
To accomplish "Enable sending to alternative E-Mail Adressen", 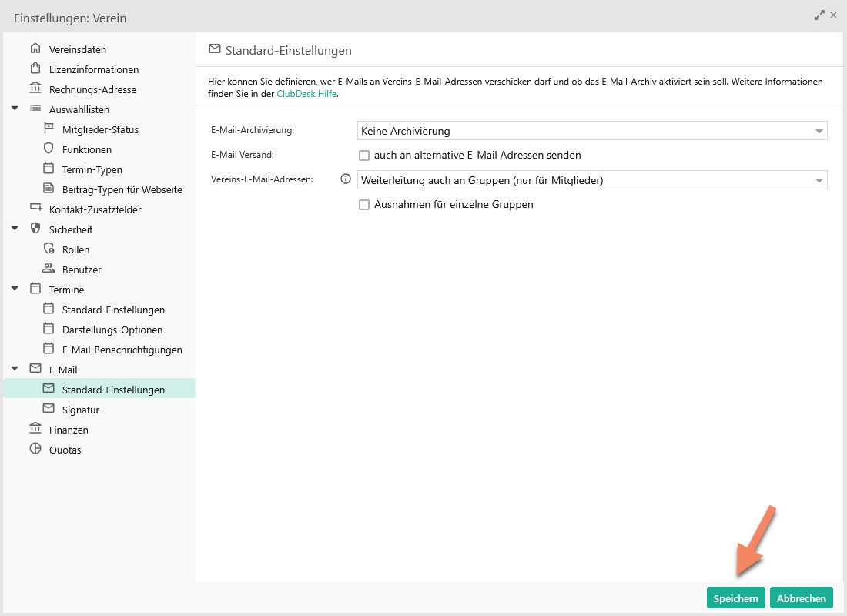I will tap(364, 156).
